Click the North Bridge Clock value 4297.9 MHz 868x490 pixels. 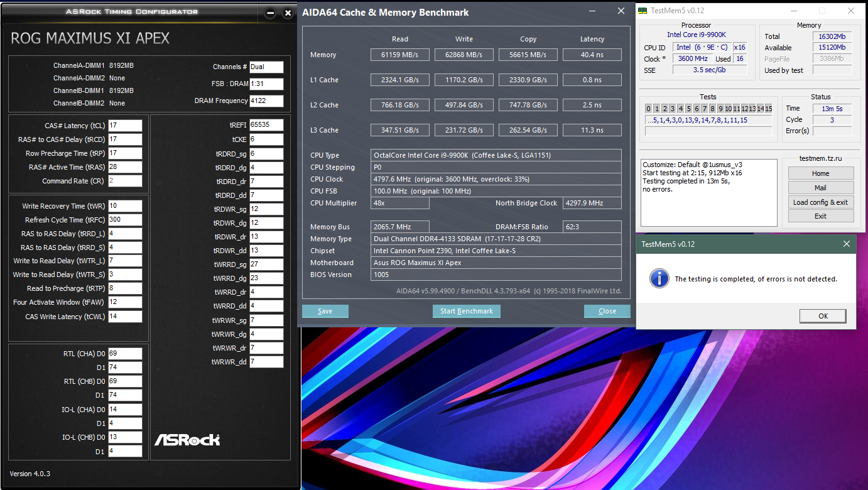(x=592, y=203)
